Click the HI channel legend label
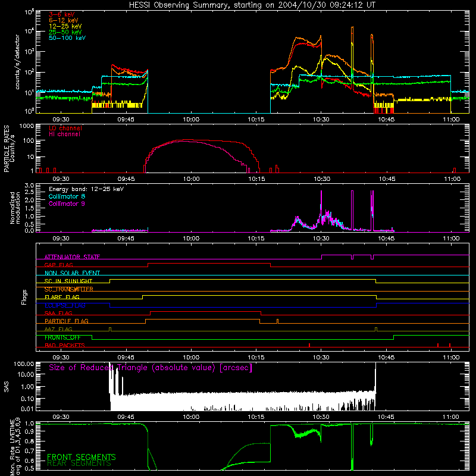The image size is (476, 476). 65,134
